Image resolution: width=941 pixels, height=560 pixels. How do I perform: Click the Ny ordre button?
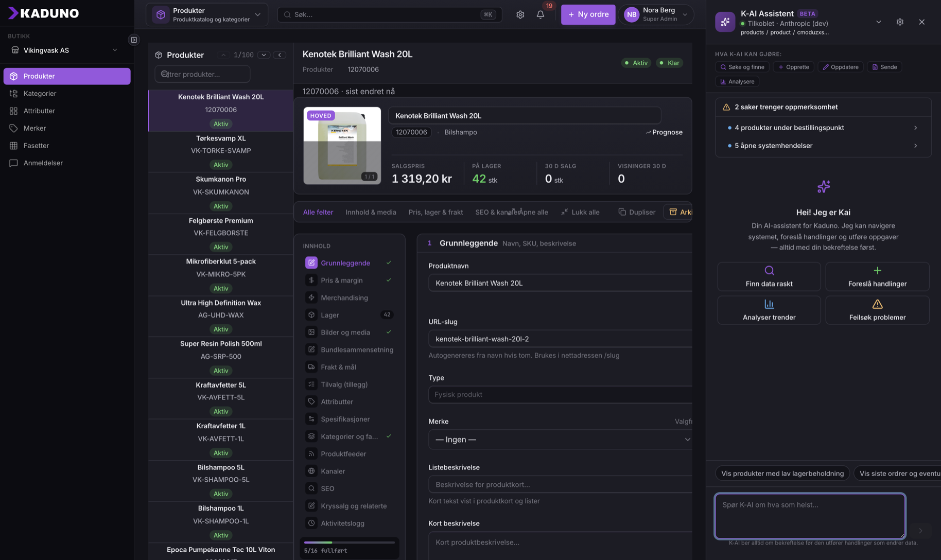tap(588, 14)
